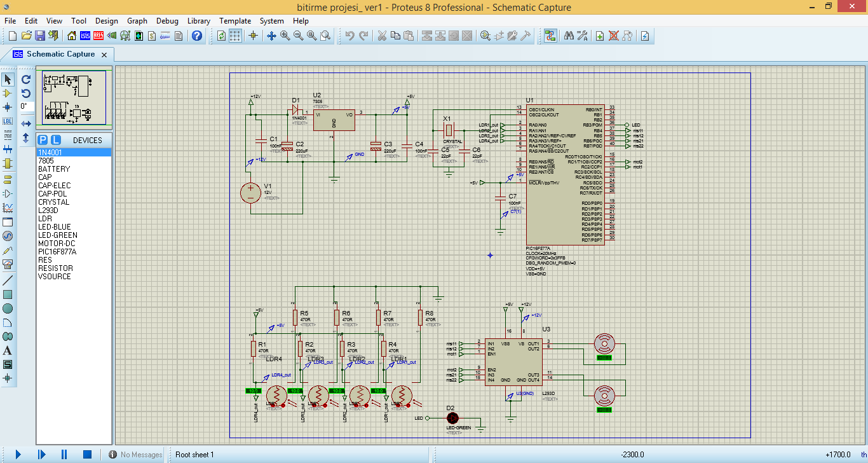The width and height of the screenshot is (868, 463).
Task: Open the Debug menu
Action: pyautogui.click(x=167, y=21)
